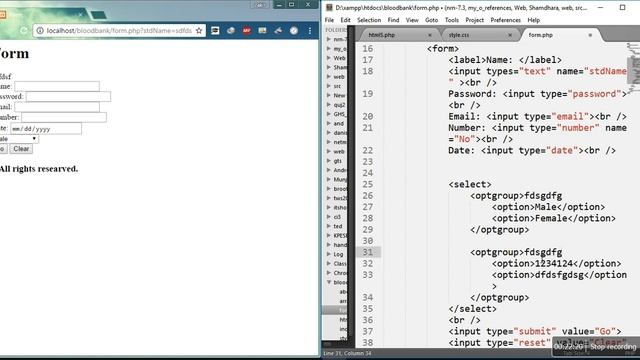Expand the my_o folder arrow
Viewport: 640px width, 360px height.
tap(329, 49)
